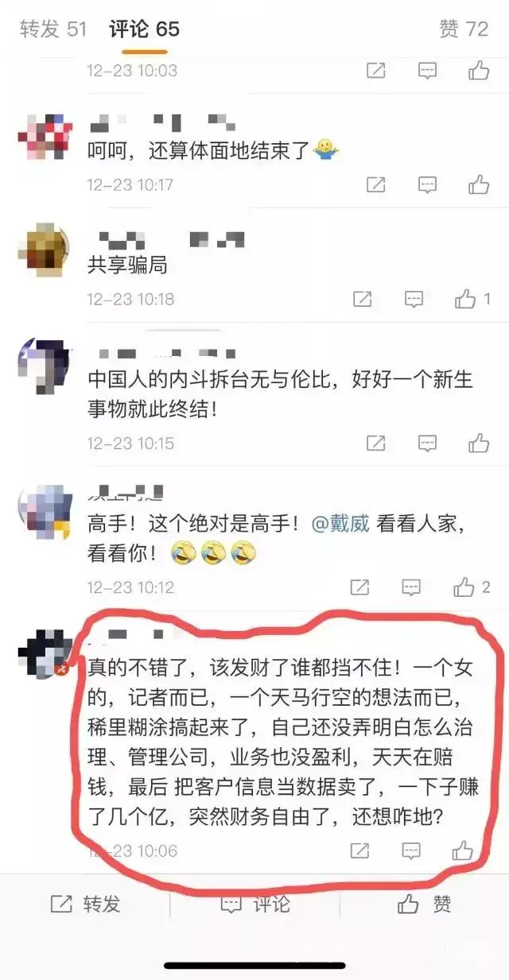View the 赞 72 likes tab

pyautogui.click(x=464, y=29)
